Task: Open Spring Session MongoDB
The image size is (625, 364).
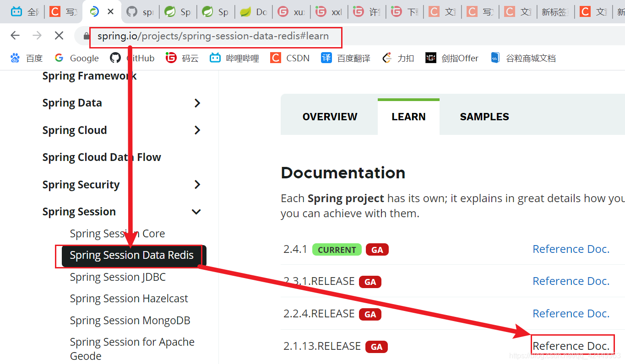Action: (130, 321)
